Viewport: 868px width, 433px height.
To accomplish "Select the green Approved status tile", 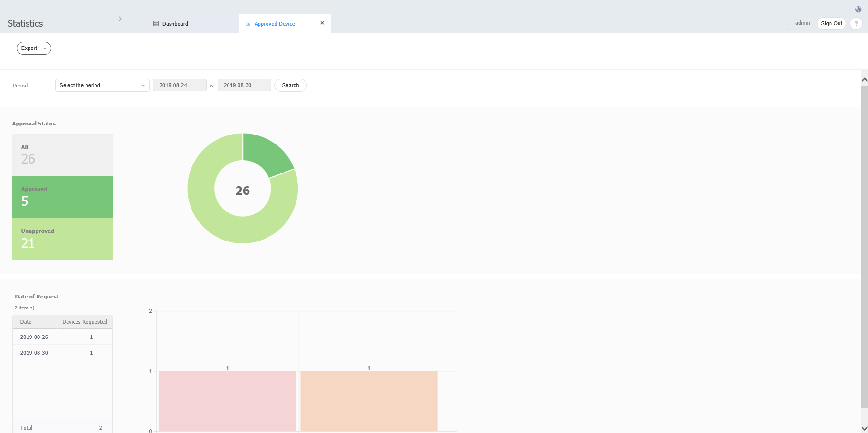I will (62, 197).
